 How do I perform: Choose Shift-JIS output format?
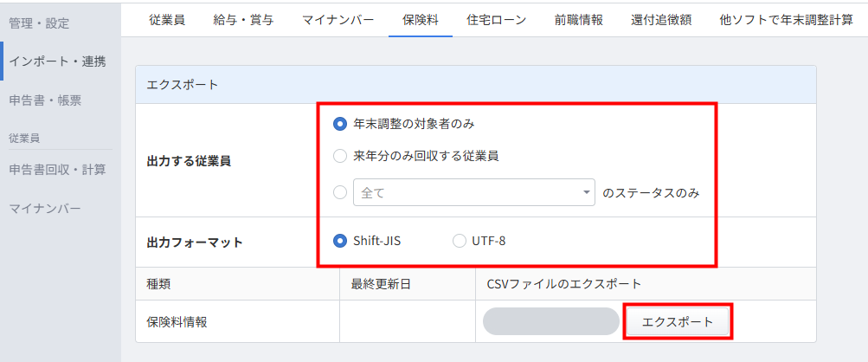coord(340,241)
